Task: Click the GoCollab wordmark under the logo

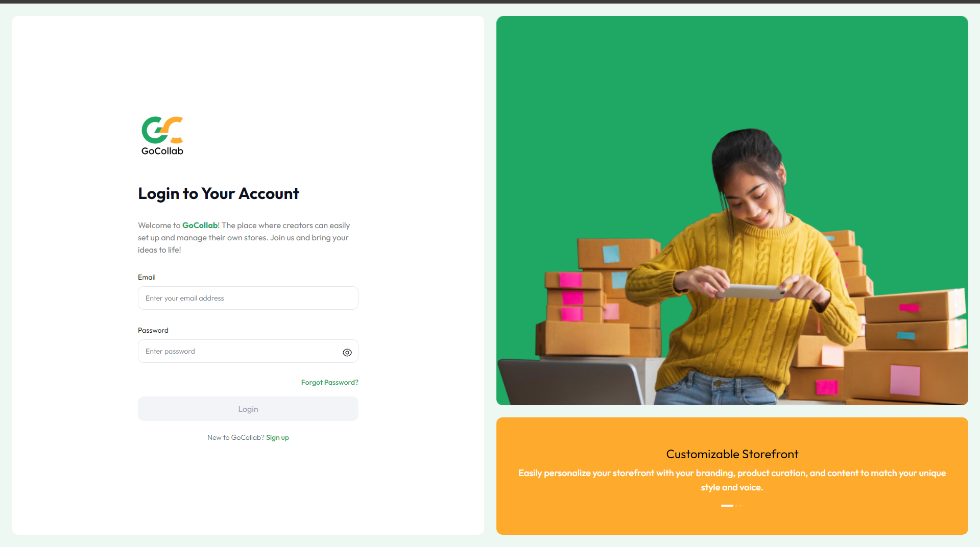Action: (x=162, y=151)
